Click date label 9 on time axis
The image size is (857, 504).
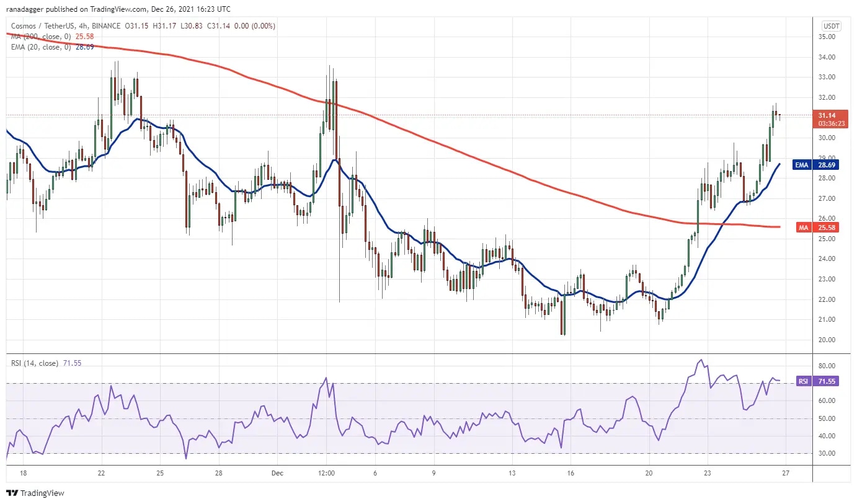(x=434, y=472)
